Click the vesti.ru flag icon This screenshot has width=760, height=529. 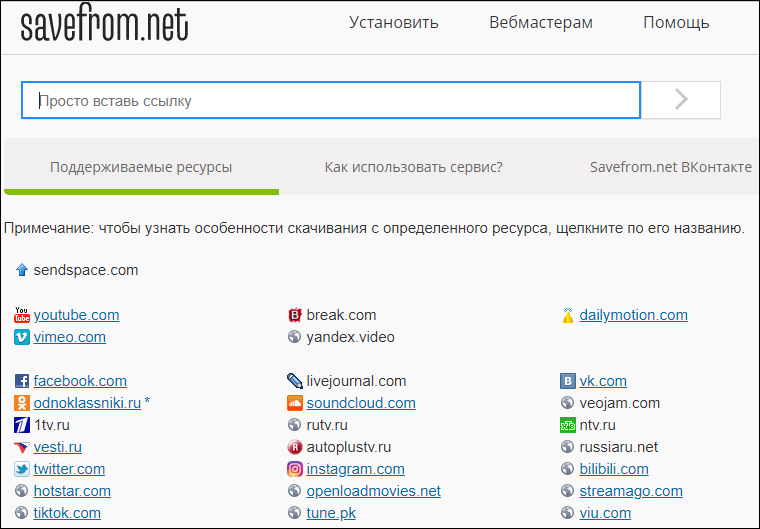[x=22, y=447]
